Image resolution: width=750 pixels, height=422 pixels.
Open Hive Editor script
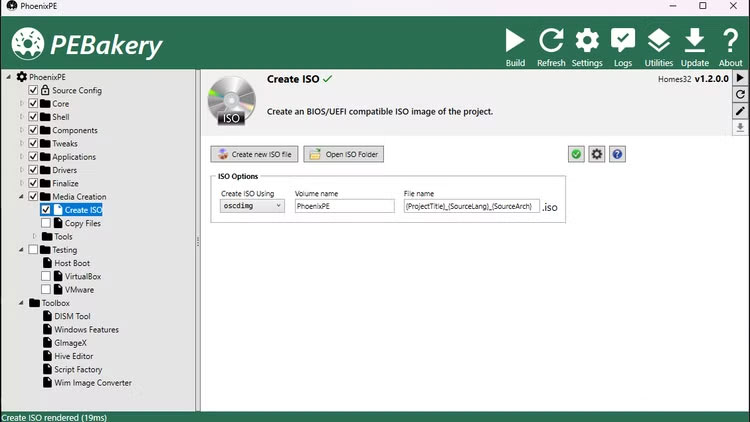pos(74,356)
